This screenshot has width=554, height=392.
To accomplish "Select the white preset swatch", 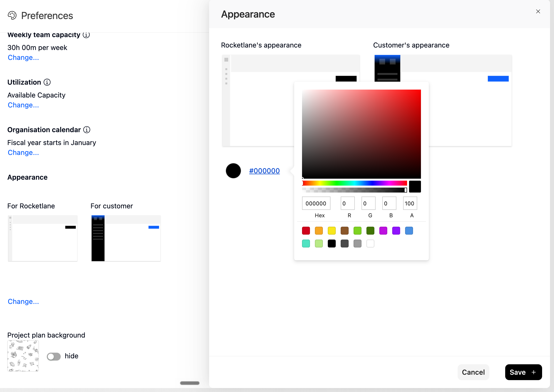I will pos(370,244).
